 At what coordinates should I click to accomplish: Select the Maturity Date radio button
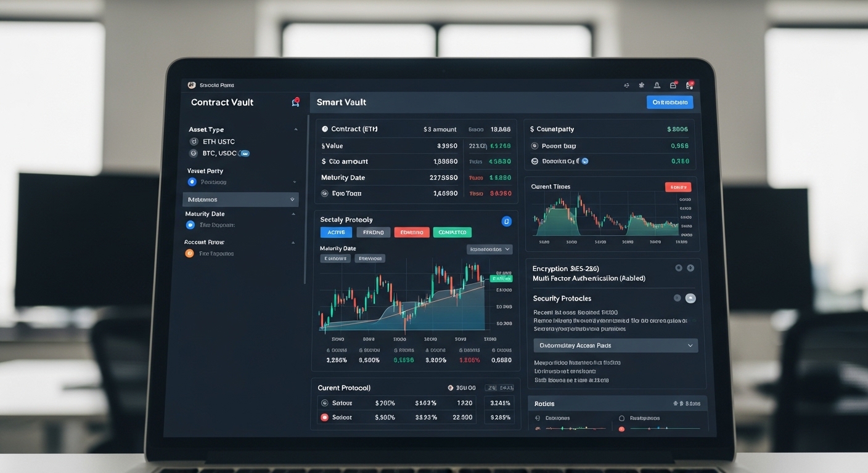(x=190, y=225)
